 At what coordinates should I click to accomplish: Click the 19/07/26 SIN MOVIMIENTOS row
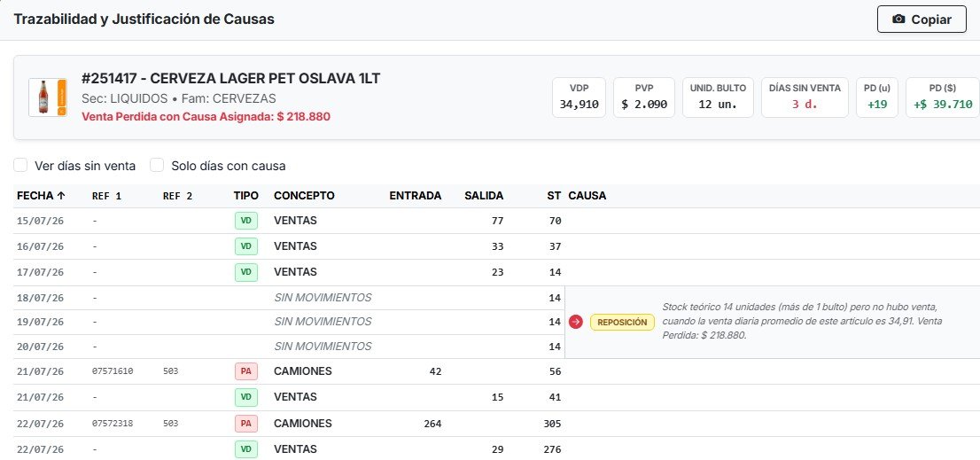[289, 322]
